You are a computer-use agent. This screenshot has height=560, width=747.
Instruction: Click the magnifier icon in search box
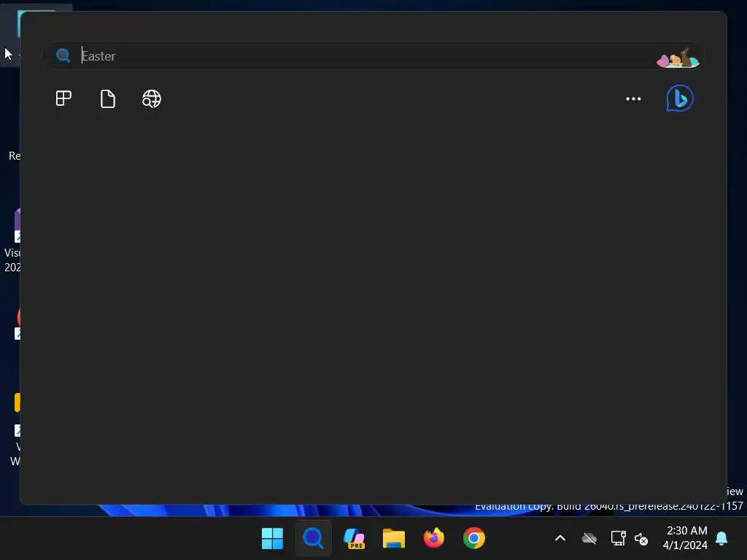coord(63,55)
